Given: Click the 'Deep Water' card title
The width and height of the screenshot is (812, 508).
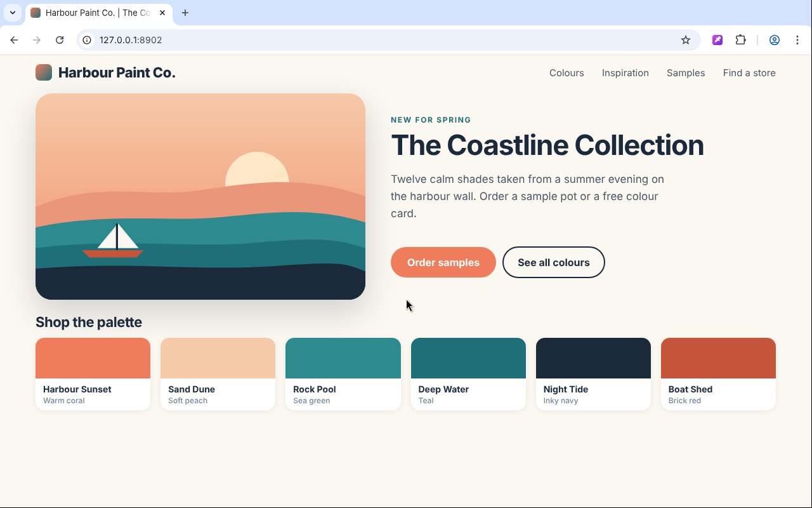Looking at the screenshot, I should pos(443,389).
